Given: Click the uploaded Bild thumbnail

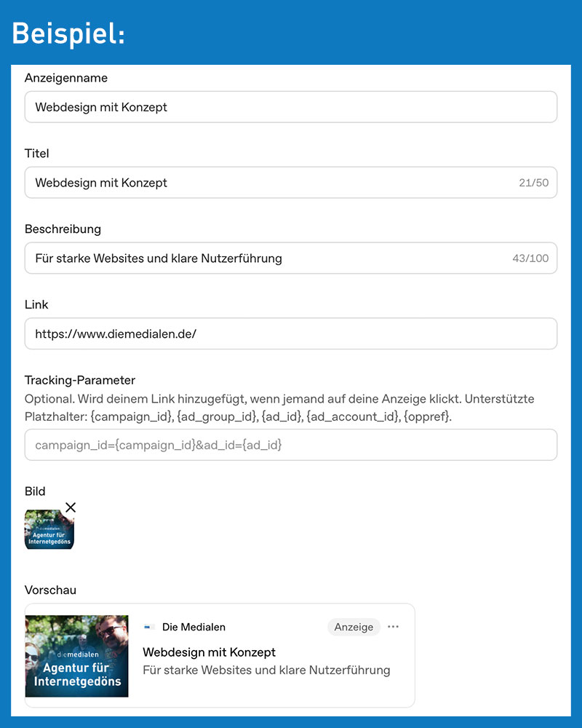Looking at the screenshot, I should 49,529.
